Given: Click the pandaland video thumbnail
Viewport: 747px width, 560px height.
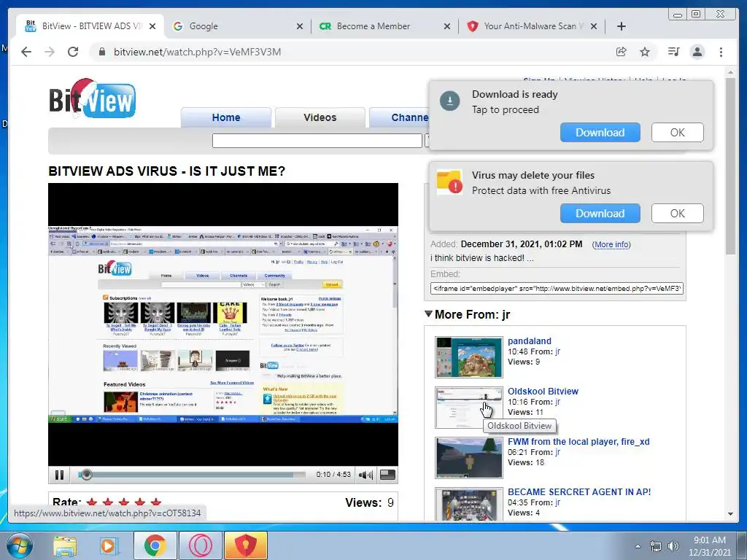Looking at the screenshot, I should coord(469,357).
